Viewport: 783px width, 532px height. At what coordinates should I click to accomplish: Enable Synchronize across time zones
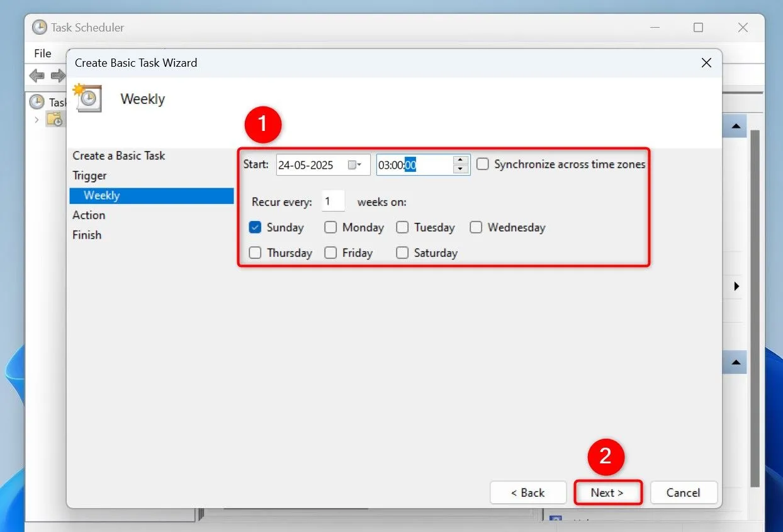482,164
